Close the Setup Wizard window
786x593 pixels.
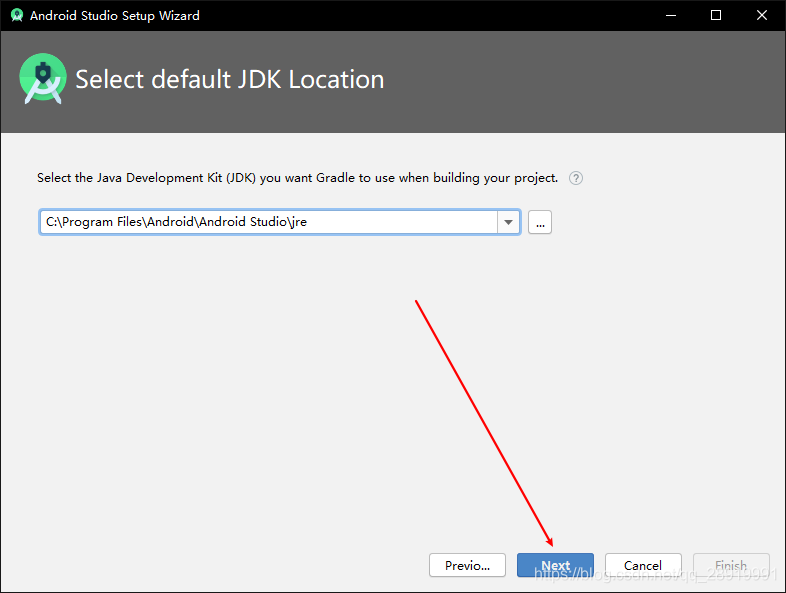coord(761,16)
